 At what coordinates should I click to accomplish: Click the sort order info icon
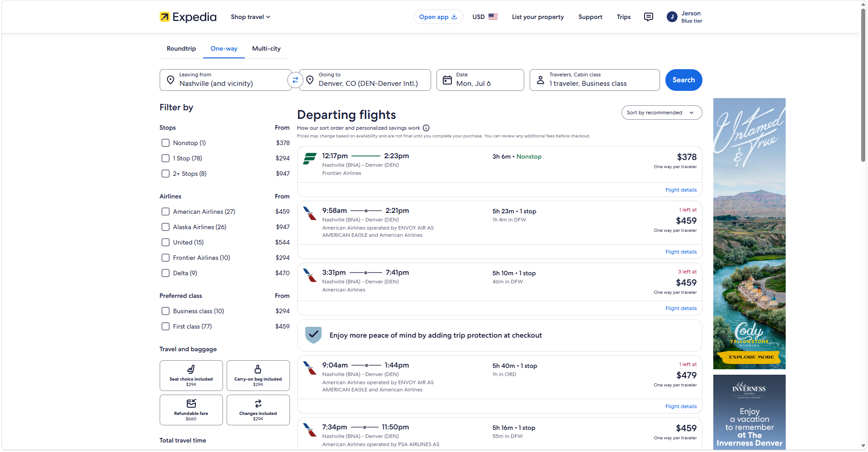[426, 128]
